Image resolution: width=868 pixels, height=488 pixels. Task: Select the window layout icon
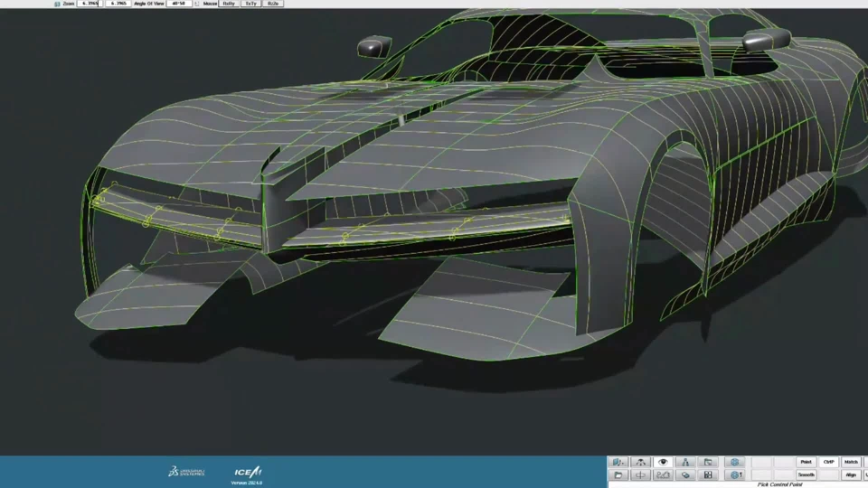tap(708, 462)
